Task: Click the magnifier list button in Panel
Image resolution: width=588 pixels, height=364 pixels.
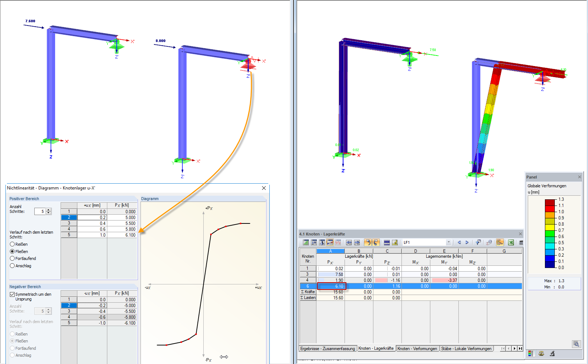Action: pyautogui.click(x=576, y=344)
